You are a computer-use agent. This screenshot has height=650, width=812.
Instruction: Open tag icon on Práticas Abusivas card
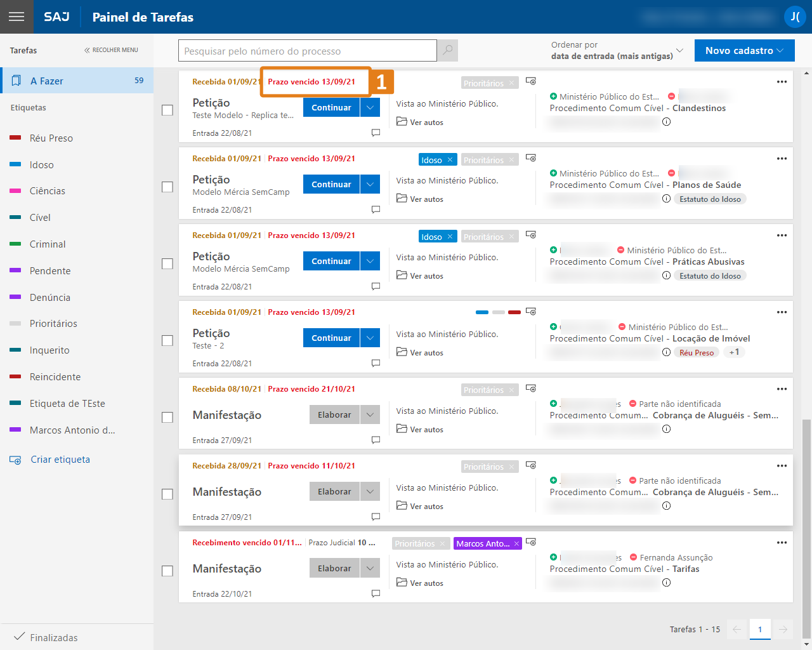point(531,235)
